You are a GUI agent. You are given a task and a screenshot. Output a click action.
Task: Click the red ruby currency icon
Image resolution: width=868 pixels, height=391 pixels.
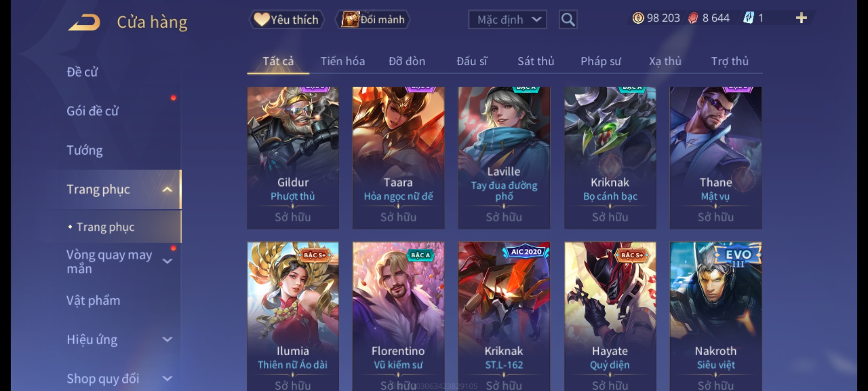tap(693, 18)
